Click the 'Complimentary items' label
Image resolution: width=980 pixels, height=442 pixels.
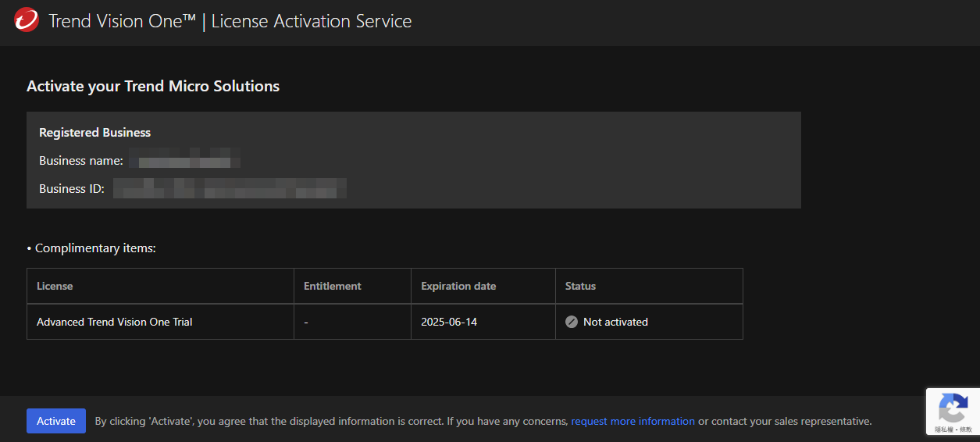pos(94,248)
